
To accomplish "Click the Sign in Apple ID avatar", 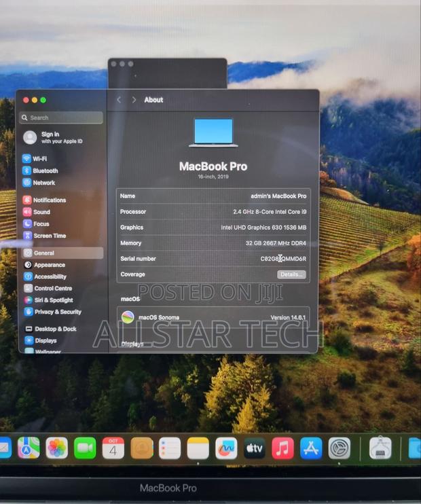I will point(30,138).
